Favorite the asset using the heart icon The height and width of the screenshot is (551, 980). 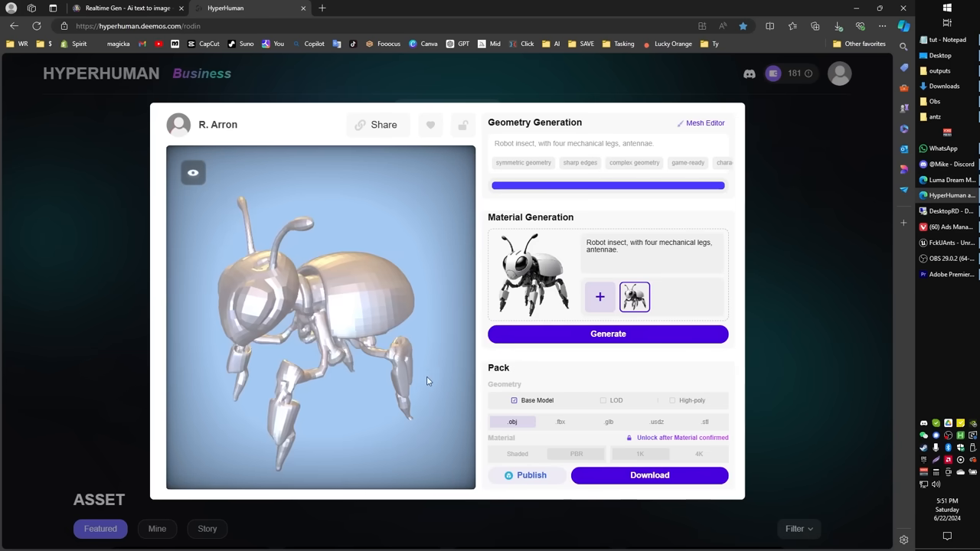click(430, 125)
